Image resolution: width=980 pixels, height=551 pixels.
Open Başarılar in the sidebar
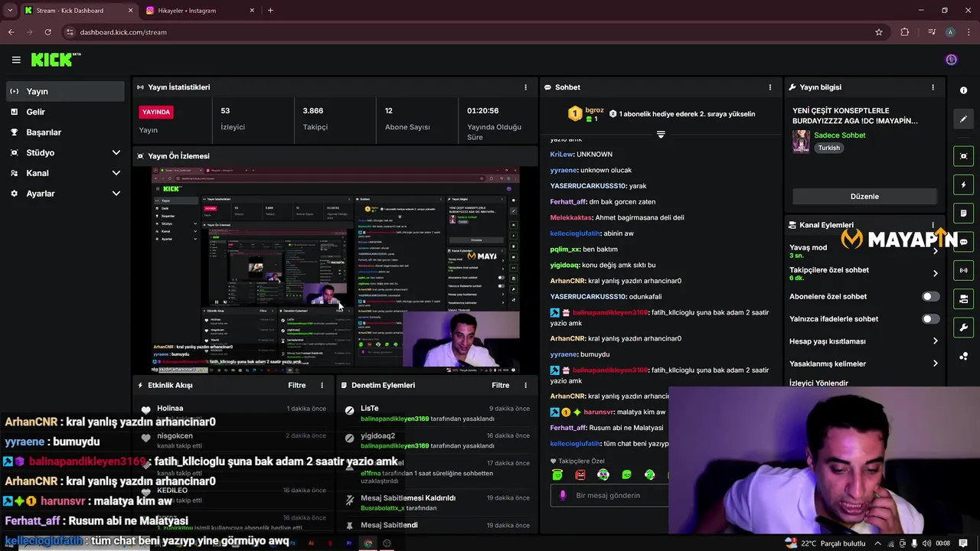(64, 132)
